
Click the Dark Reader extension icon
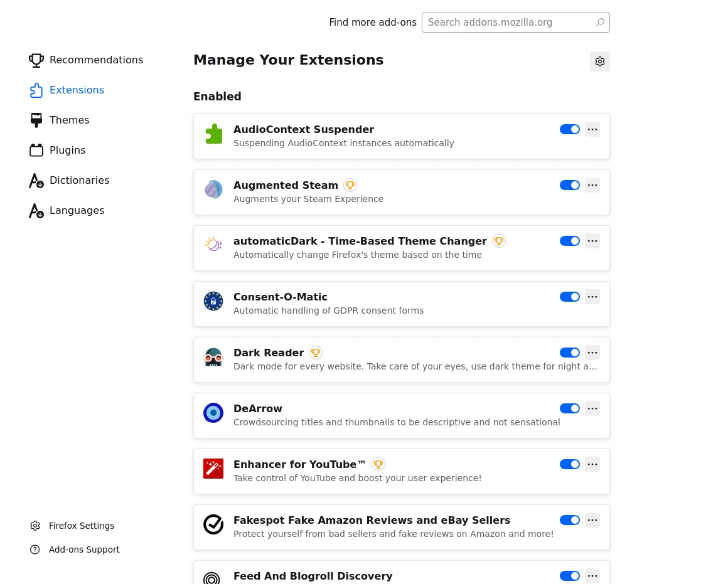tap(213, 357)
